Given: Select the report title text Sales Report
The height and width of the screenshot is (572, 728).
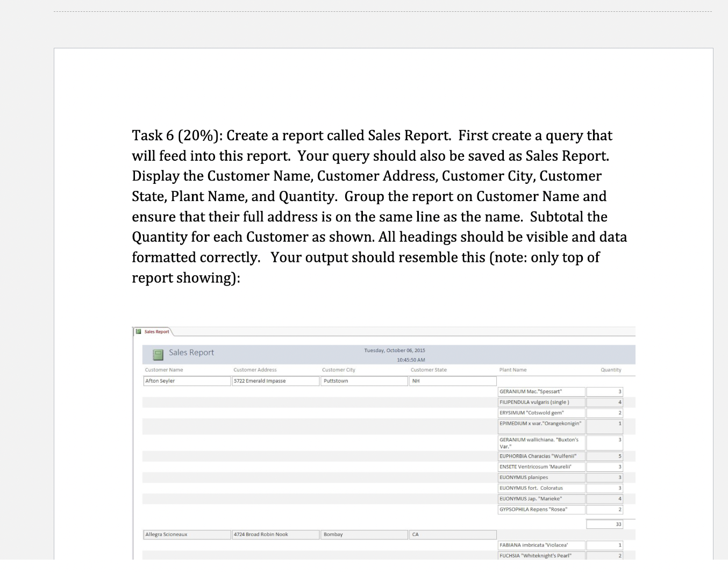Looking at the screenshot, I should (191, 353).
